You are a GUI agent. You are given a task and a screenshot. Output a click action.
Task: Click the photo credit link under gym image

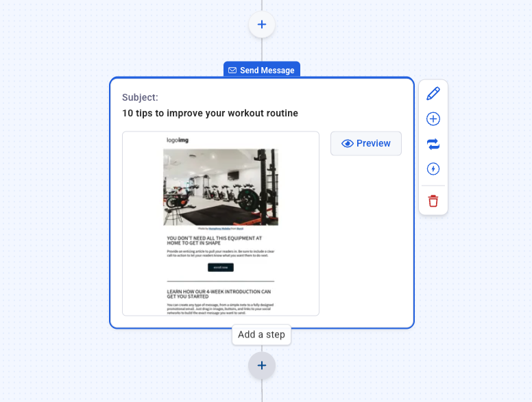coord(221,229)
